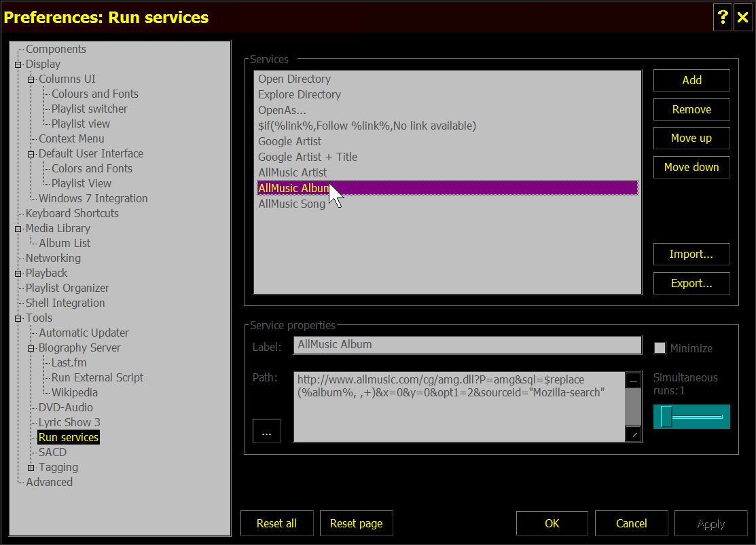The height and width of the screenshot is (545, 756).
Task: Open Playlist view under Columns UI
Action: 81,124
